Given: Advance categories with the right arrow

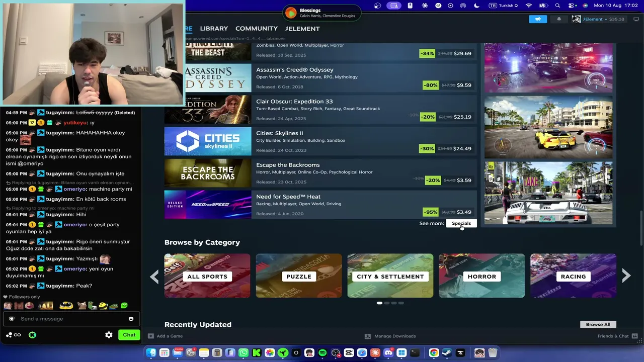Looking at the screenshot, I should (626, 276).
